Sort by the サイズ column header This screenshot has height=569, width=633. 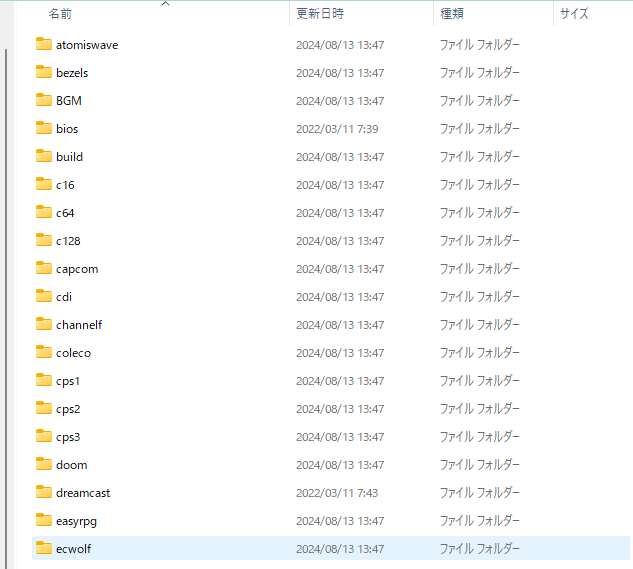pyautogui.click(x=574, y=14)
